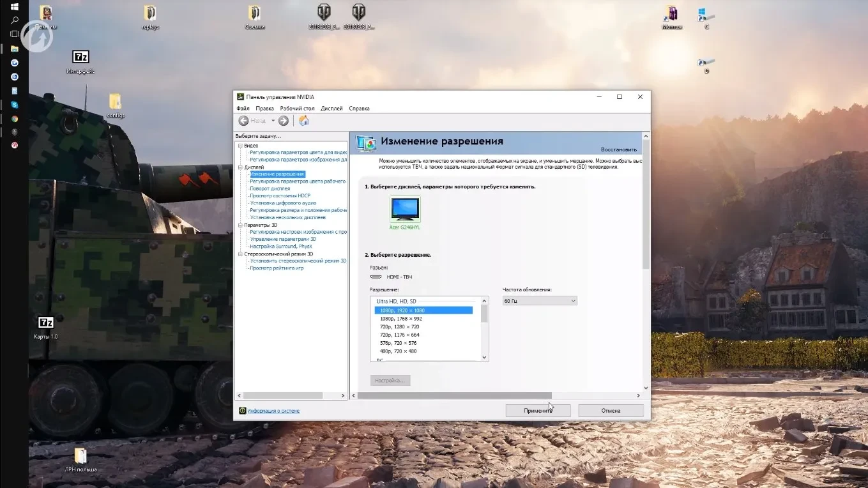Click the Skype icon in taskbar
Screen dimensions: 868x488
tap(15, 105)
